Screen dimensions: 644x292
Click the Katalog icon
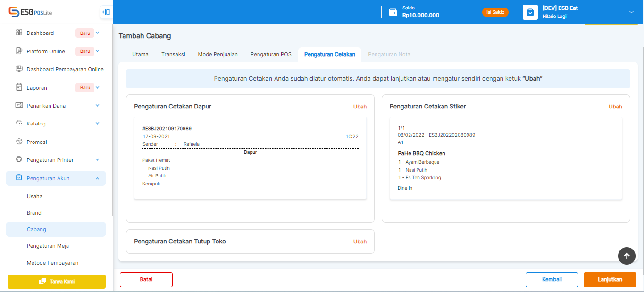pyautogui.click(x=19, y=124)
